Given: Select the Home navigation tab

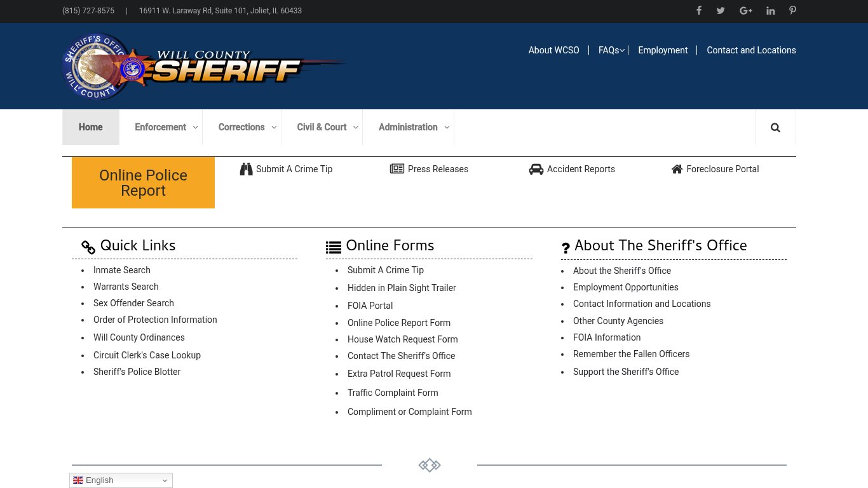Looking at the screenshot, I should click(x=90, y=127).
